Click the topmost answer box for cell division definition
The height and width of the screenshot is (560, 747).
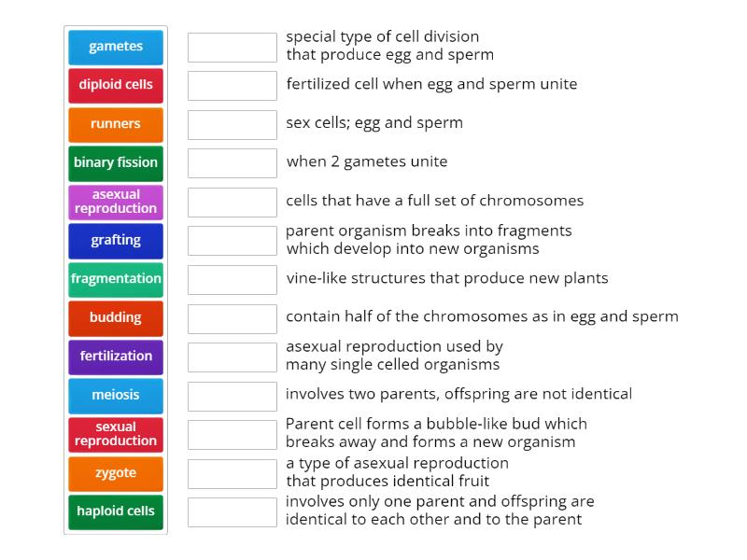pyautogui.click(x=232, y=47)
